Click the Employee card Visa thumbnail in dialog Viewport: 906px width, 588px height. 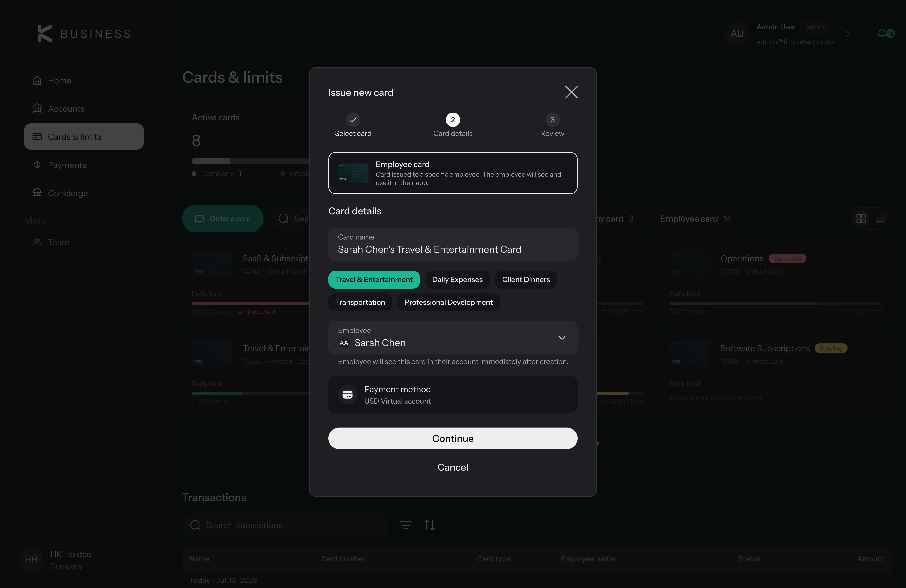coord(353,173)
